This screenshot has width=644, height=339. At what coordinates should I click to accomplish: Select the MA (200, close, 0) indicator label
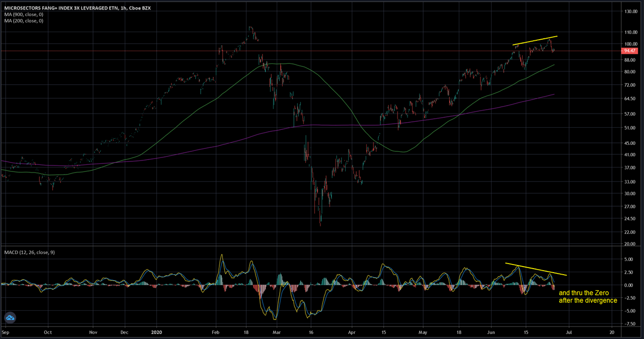25,21
